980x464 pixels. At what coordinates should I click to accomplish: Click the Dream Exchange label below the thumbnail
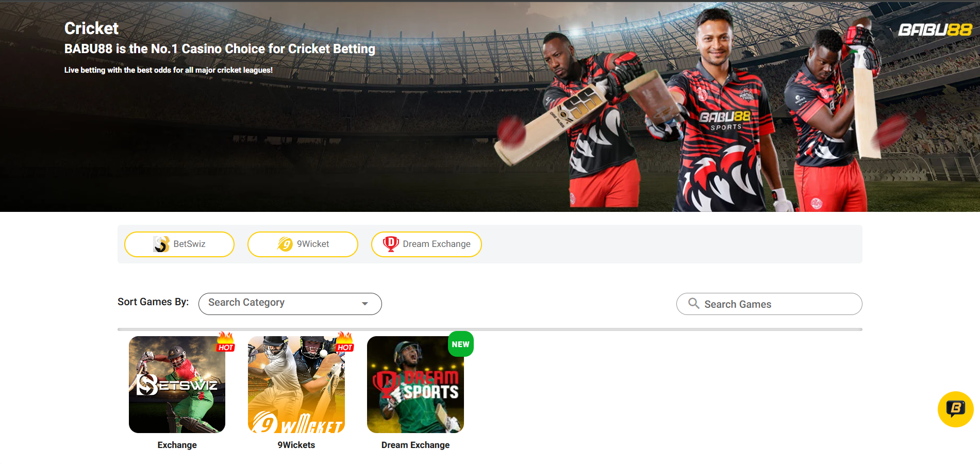[416, 445]
